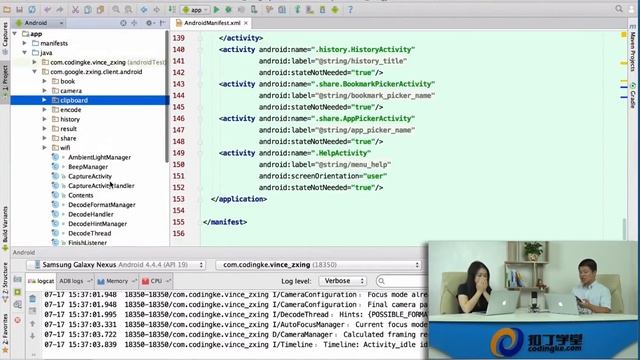Open the BeepManager class
This screenshot has width=640, height=360.
(88, 167)
